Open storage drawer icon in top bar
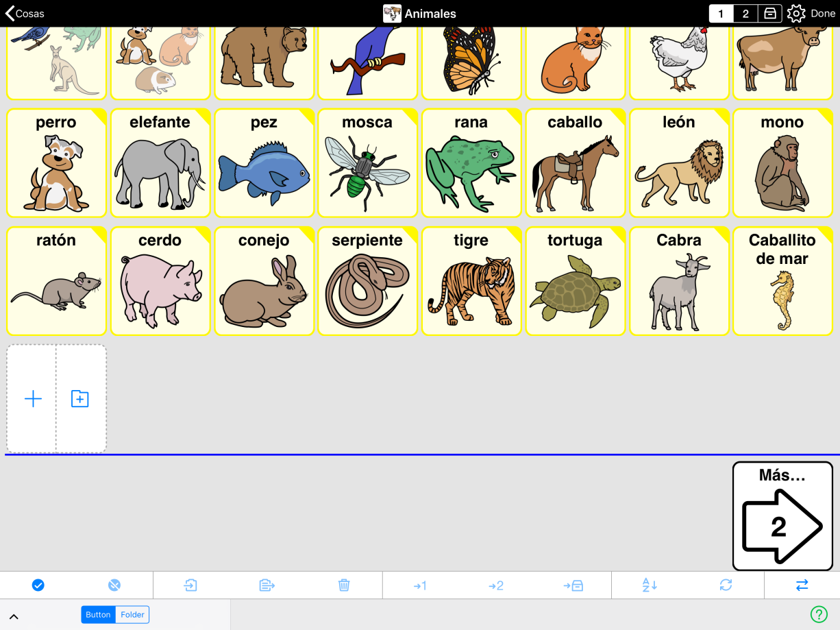The height and width of the screenshot is (630, 840). pos(770,14)
